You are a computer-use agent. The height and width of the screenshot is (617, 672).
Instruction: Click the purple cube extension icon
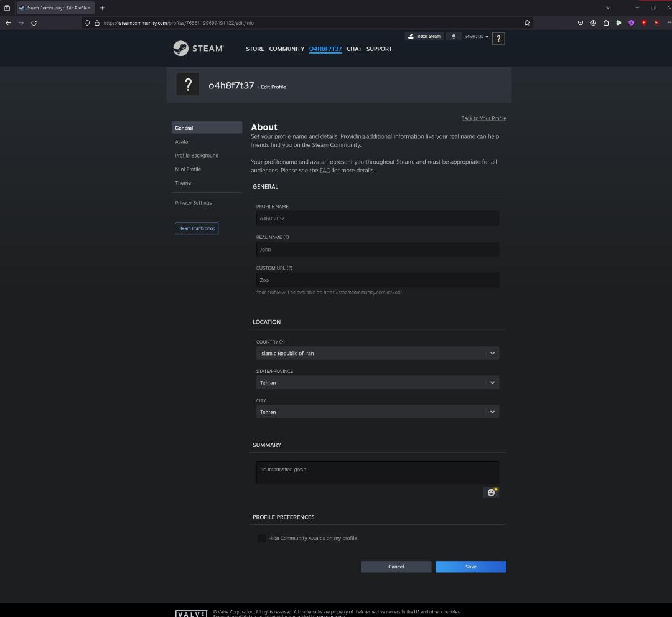(x=632, y=22)
